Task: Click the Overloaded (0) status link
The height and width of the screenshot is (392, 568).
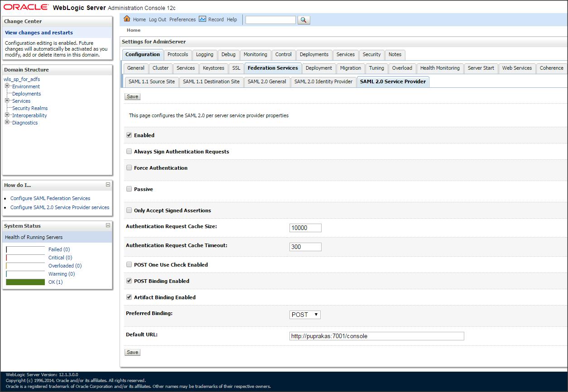Action: click(x=65, y=266)
